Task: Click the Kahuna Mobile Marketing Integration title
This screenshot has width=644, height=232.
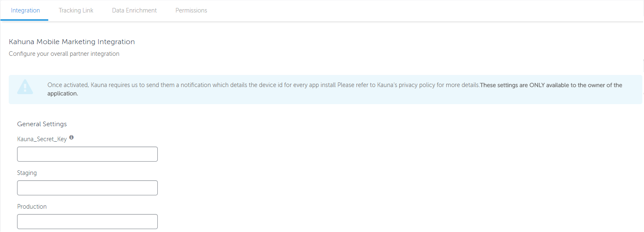Action: tap(72, 42)
